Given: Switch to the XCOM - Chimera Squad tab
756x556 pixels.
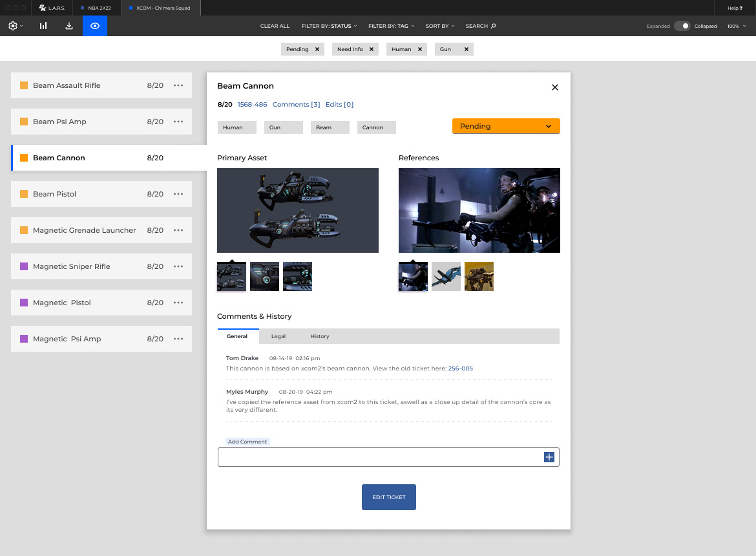Looking at the screenshot, I should [160, 8].
